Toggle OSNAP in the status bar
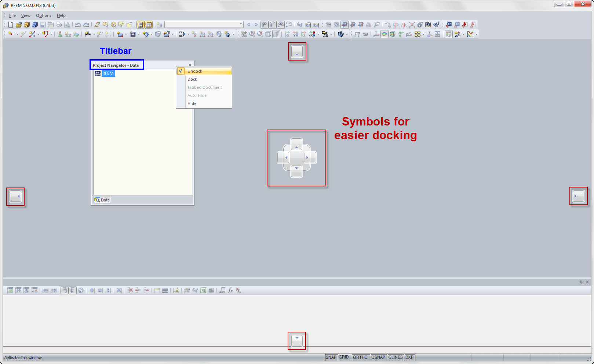Screen dimensions: 594x364 pos(378,357)
